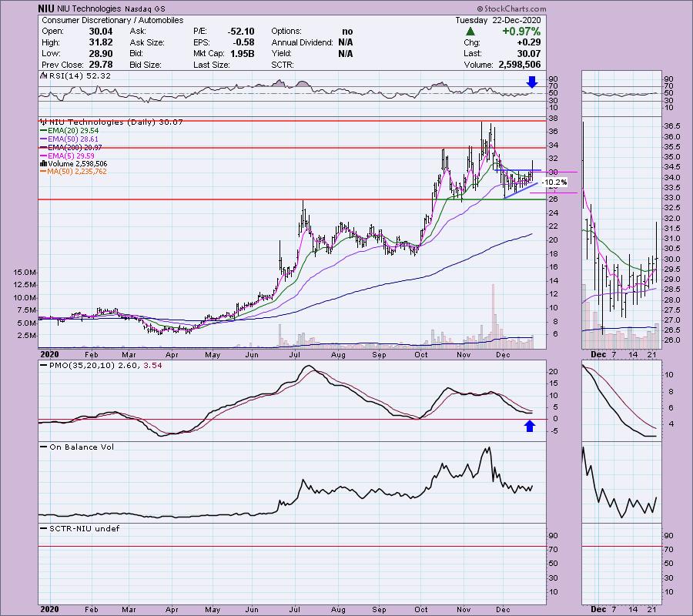
Task: Click the Options value no
Action: click(347, 32)
